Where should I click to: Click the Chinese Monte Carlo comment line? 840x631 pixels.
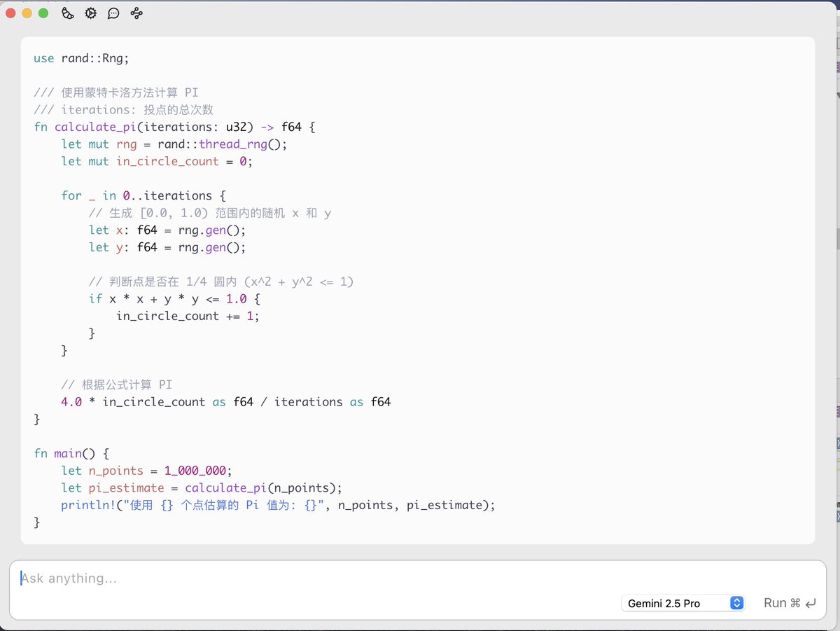[115, 92]
